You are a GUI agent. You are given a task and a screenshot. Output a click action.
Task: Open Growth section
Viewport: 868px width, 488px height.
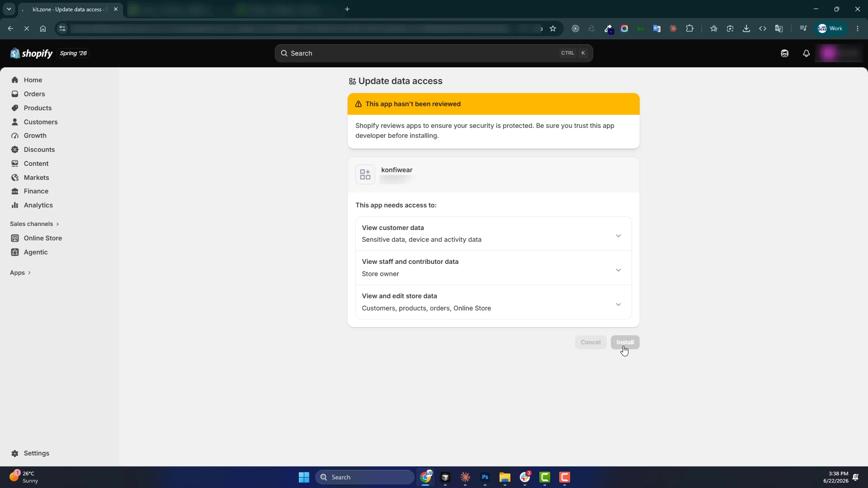[x=35, y=136]
